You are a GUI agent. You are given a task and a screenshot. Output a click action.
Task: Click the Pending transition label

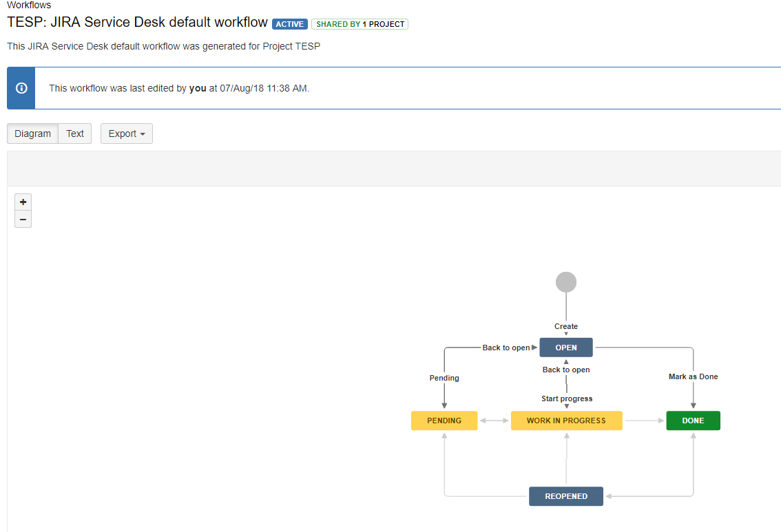444,378
